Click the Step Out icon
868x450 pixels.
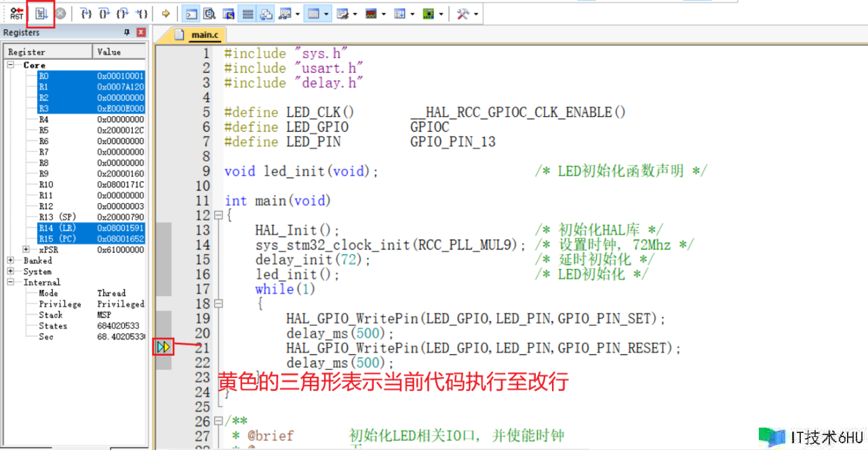122,14
